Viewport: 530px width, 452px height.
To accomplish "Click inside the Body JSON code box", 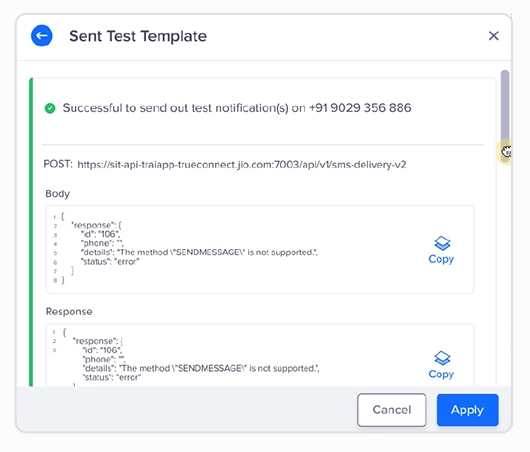I will [x=260, y=249].
